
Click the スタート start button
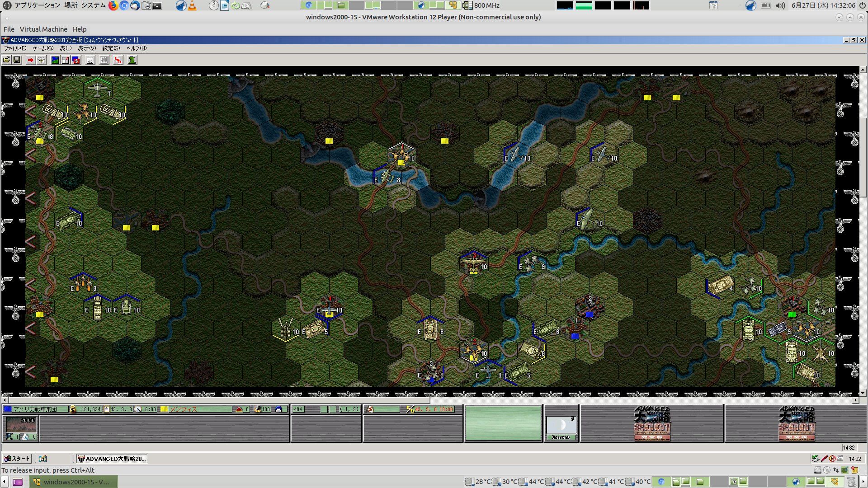[x=17, y=459]
